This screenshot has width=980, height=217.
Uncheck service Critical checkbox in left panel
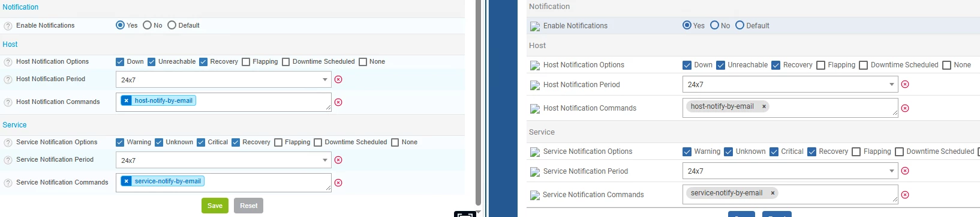(x=201, y=142)
